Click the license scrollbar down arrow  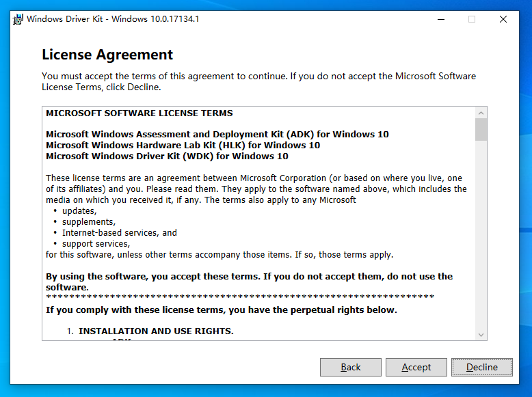coord(481,335)
